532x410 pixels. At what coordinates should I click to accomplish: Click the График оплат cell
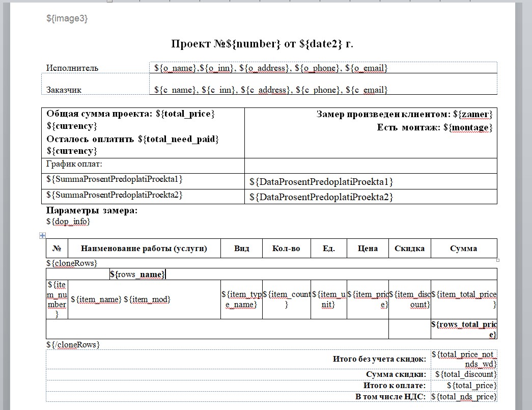click(x=74, y=164)
